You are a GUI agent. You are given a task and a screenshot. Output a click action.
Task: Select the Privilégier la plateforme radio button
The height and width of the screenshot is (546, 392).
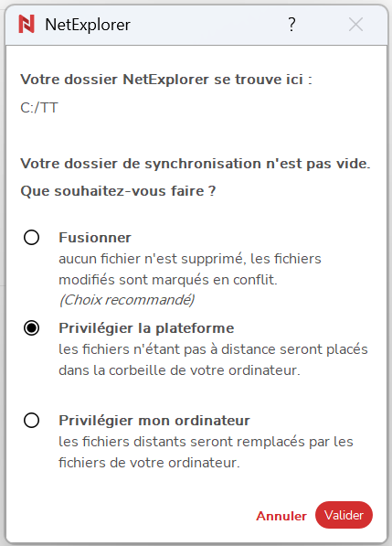31,328
